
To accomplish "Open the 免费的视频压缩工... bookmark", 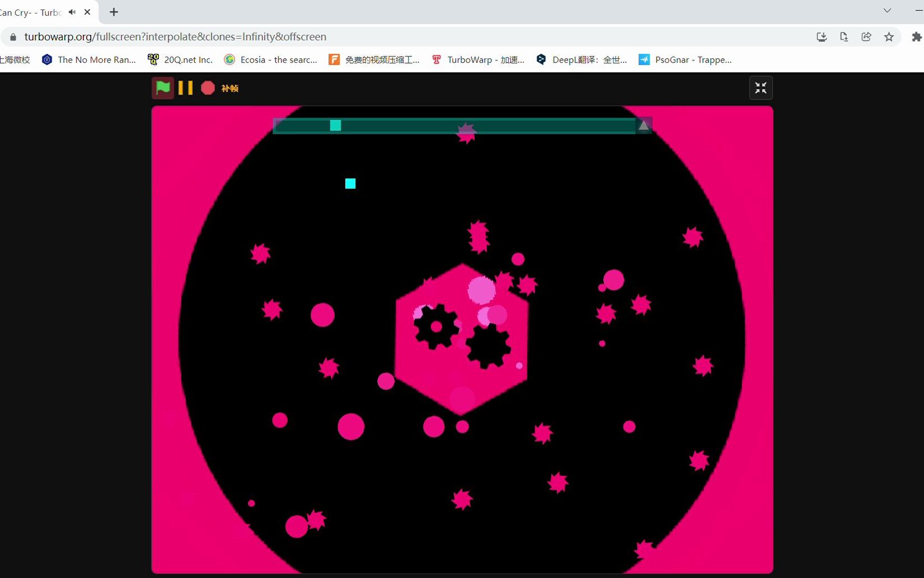I will pos(374,59).
